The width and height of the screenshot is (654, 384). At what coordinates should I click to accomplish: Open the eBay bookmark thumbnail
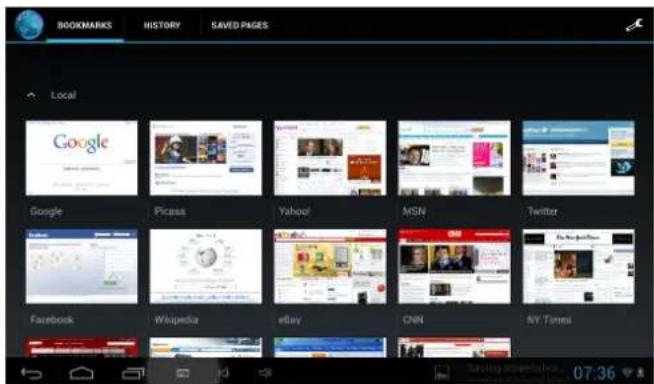tap(330, 266)
